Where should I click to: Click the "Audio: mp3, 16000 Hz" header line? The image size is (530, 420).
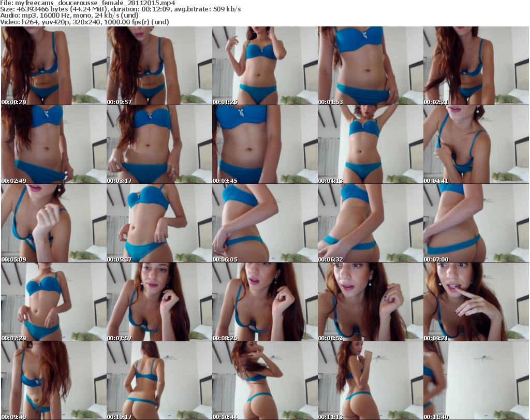69,16
